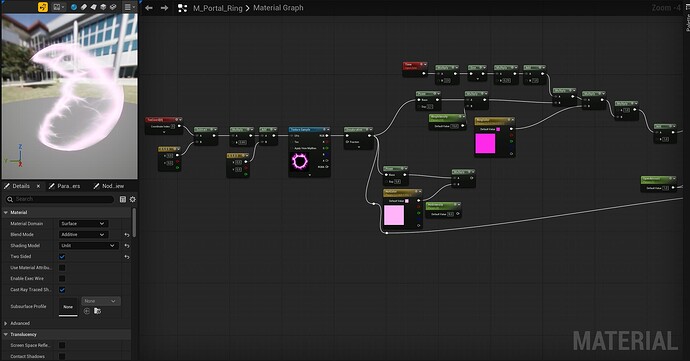Click the graph icon beside M_Portal_Ring

[x=182, y=8]
